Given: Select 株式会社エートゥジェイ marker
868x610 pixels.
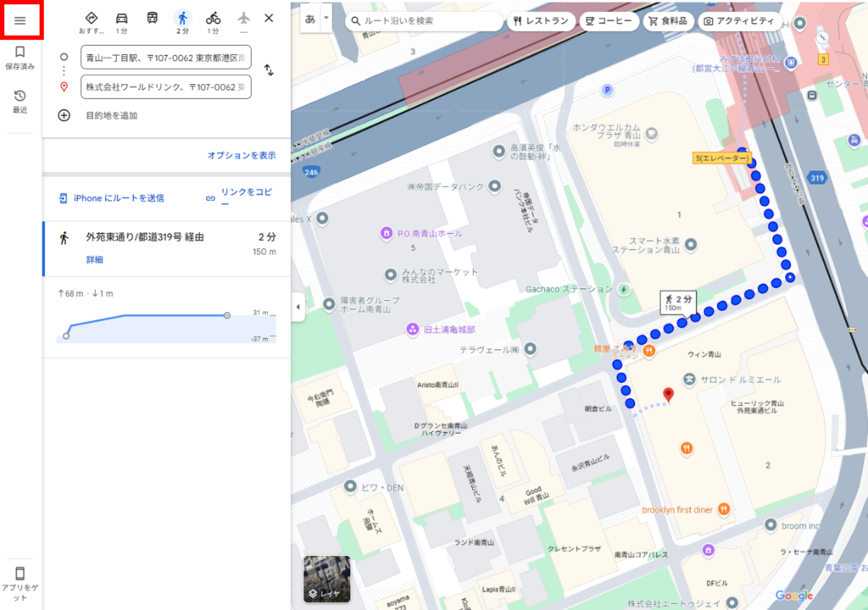Looking at the screenshot, I should [732, 602].
